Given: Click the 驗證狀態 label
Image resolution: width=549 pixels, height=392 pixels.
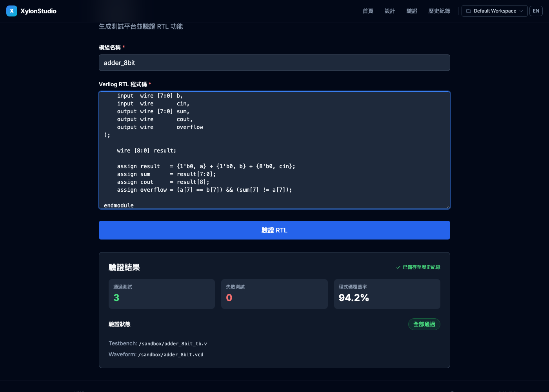Looking at the screenshot, I should point(120,324).
